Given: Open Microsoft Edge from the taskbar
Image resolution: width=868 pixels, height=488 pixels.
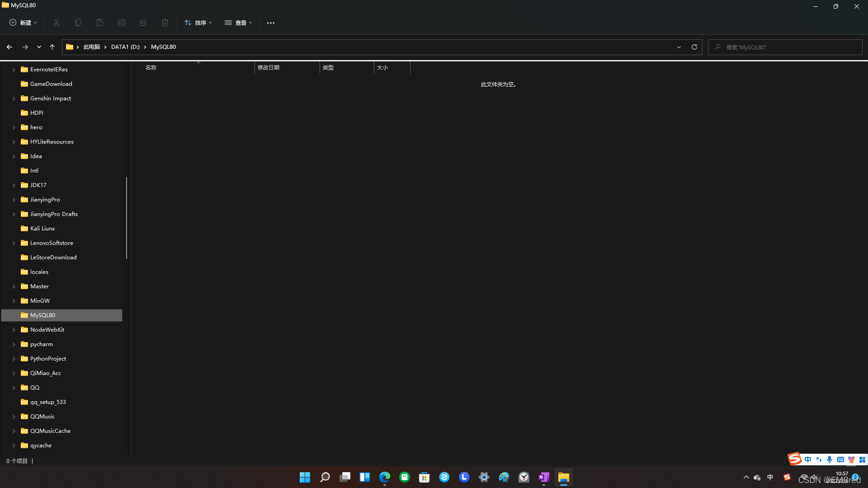Looking at the screenshot, I should [385, 477].
